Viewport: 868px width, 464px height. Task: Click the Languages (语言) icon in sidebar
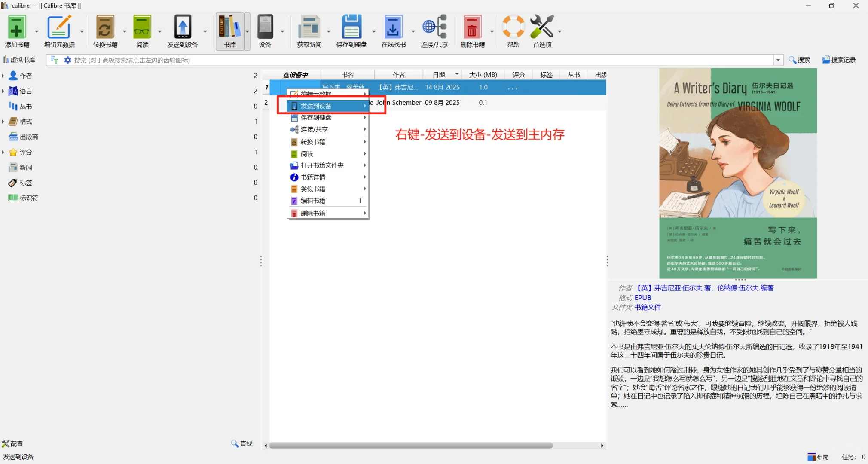point(13,91)
